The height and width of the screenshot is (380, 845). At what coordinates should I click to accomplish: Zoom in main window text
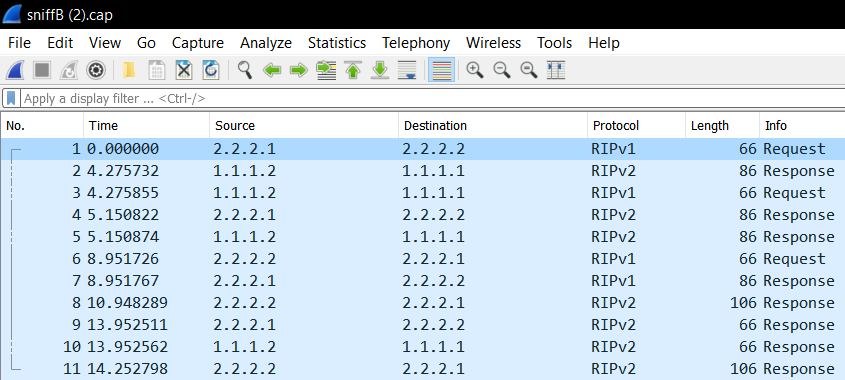coord(475,70)
